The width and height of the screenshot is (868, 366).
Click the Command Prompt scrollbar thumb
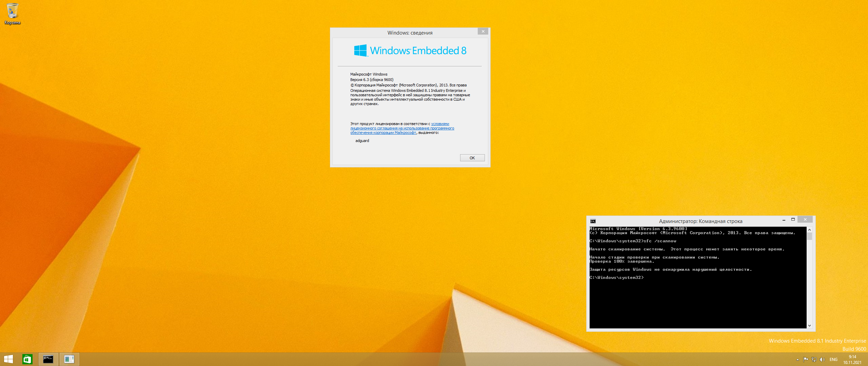810,236
